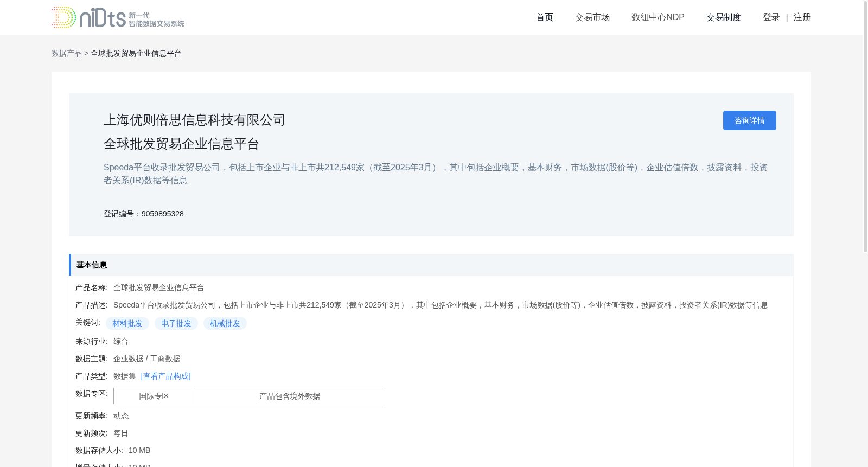Click the page vertical scrollbar

pyautogui.click(x=865, y=127)
